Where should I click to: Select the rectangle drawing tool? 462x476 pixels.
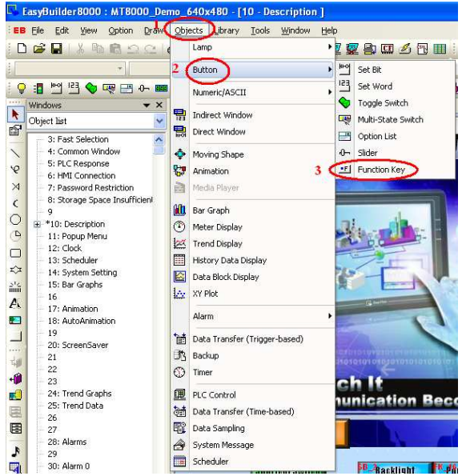15,253
